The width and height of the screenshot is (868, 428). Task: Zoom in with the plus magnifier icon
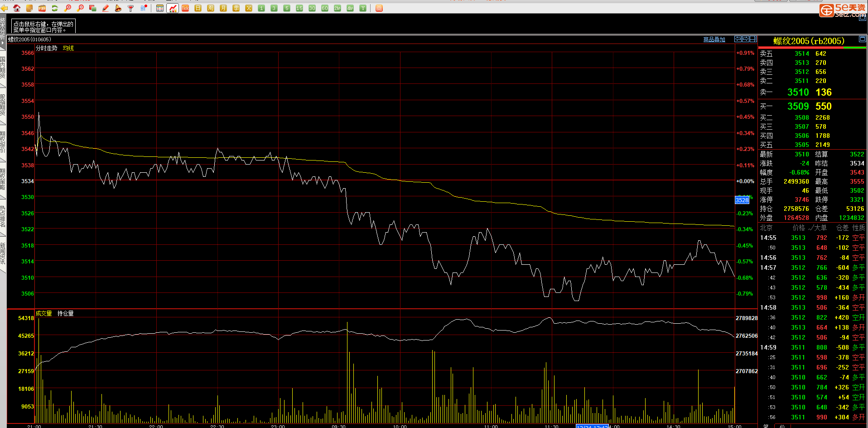[68, 8]
